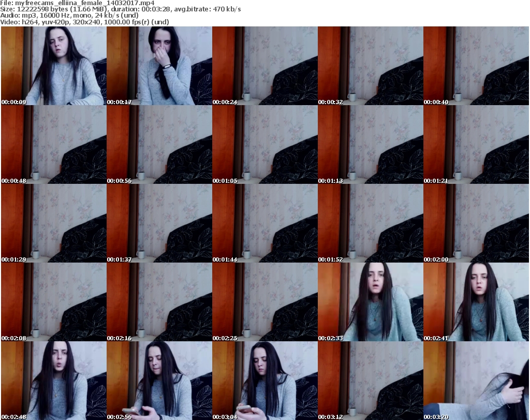This screenshot has height=420, width=530.
Task: Choose the thumbnail stamped 00:02:16
Action: click(x=159, y=302)
